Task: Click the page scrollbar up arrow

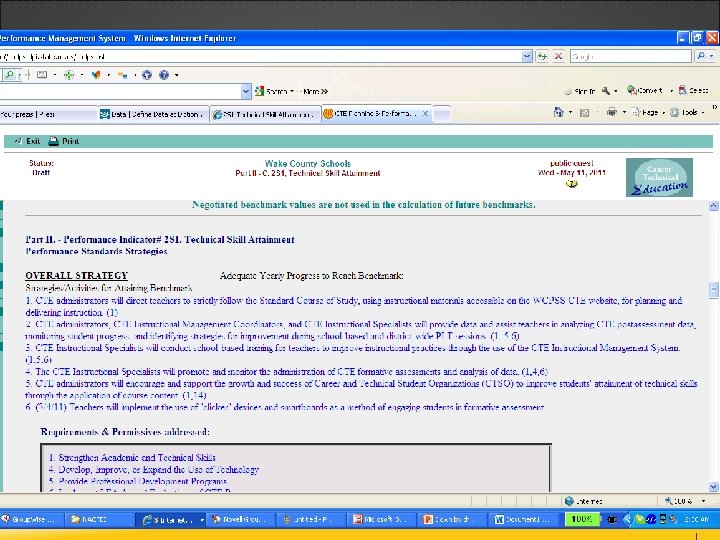Action: [x=714, y=205]
